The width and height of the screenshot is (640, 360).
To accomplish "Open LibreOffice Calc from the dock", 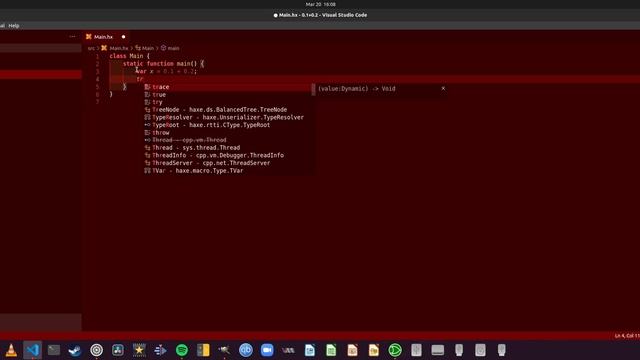I will [331, 350].
